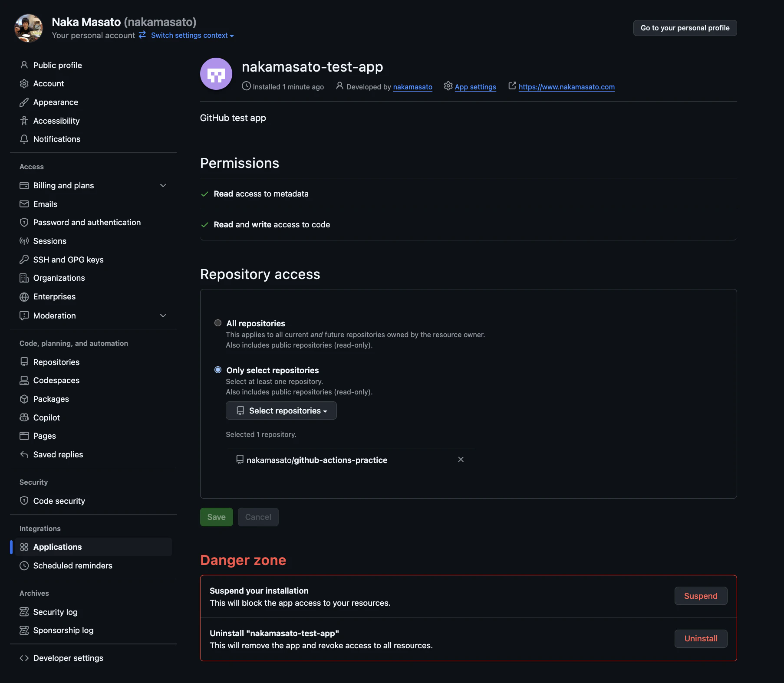
Task: Click 'Read and write access to code' permission
Action: coord(272,225)
